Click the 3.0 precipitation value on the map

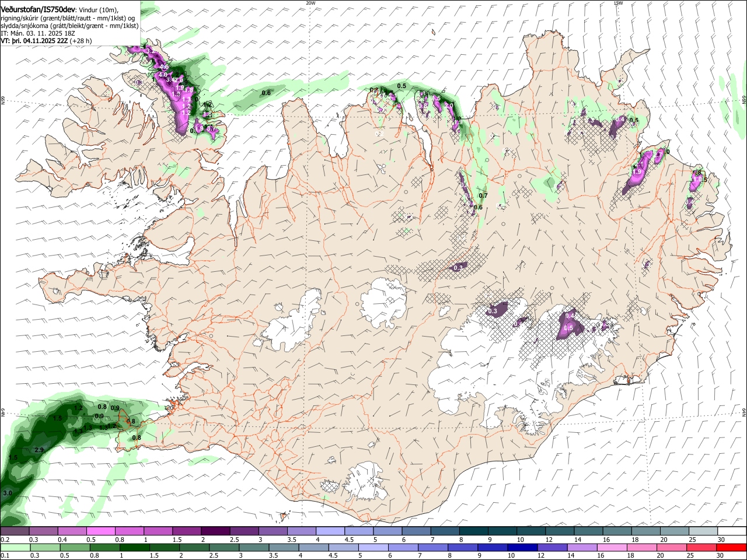pos(8,493)
